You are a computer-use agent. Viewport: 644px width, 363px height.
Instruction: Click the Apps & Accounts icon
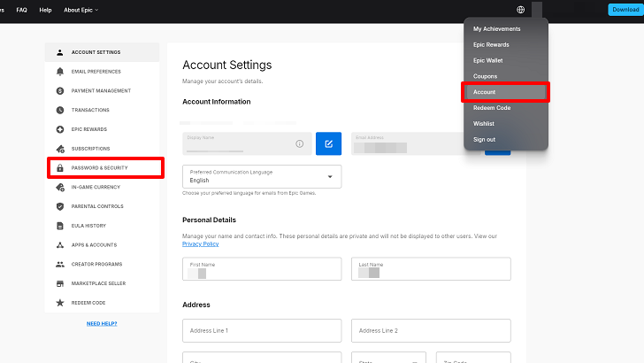[x=60, y=245]
